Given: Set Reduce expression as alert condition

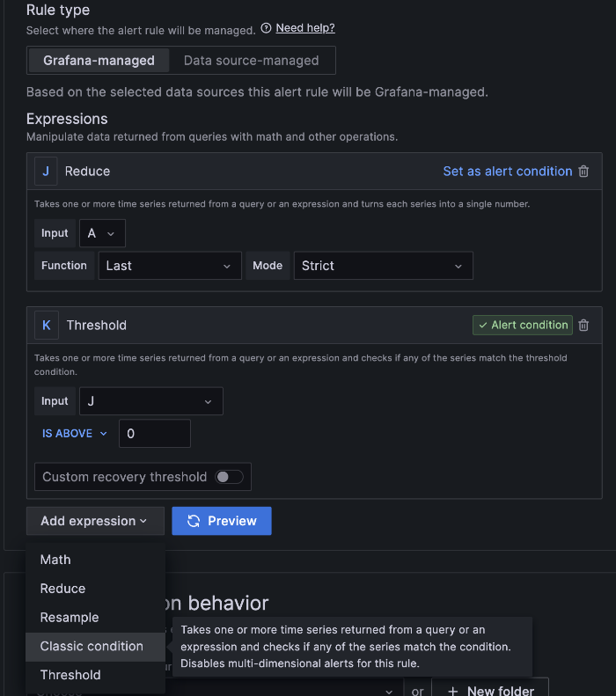Looking at the screenshot, I should [507, 172].
